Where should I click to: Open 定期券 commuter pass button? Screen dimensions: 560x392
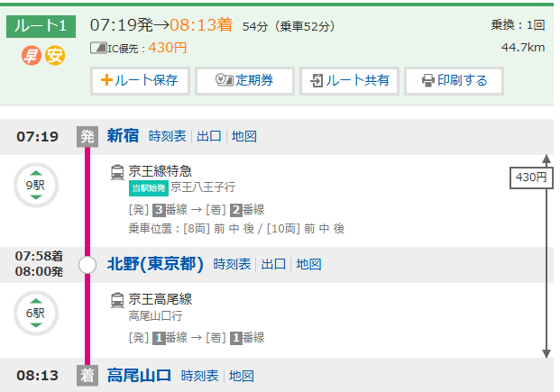tap(244, 80)
